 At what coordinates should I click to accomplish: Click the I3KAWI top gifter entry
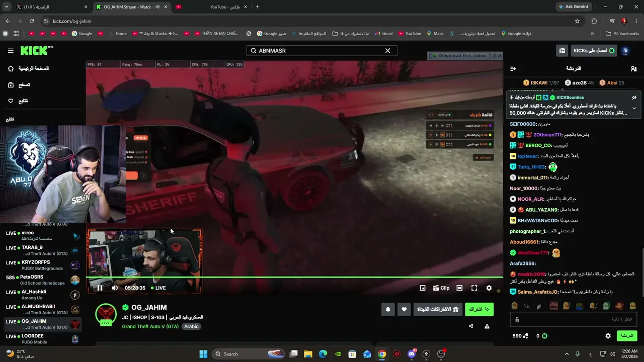coord(541,83)
